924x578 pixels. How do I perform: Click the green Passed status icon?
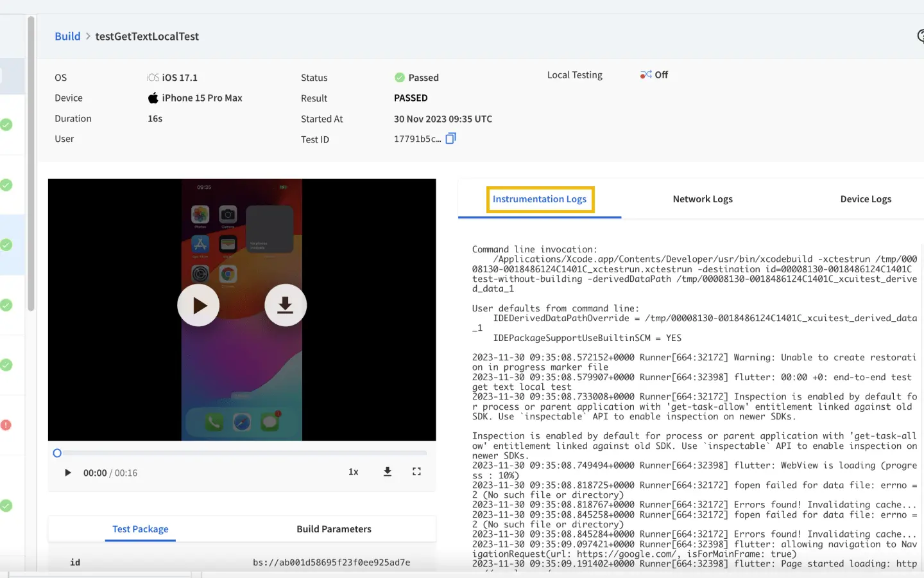pos(399,78)
